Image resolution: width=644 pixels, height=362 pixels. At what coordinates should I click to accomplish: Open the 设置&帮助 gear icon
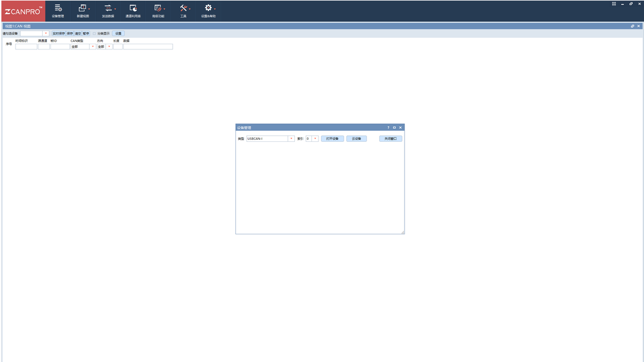click(208, 9)
